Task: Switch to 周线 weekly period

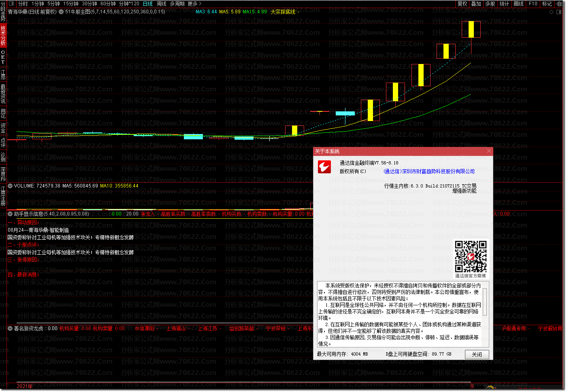Action: pos(162,4)
